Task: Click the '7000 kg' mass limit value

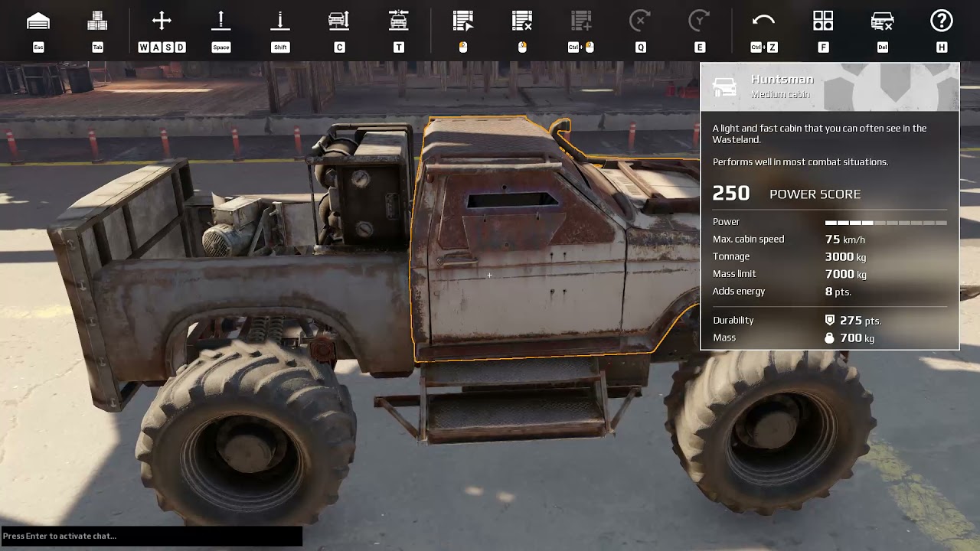Action: [x=846, y=274]
